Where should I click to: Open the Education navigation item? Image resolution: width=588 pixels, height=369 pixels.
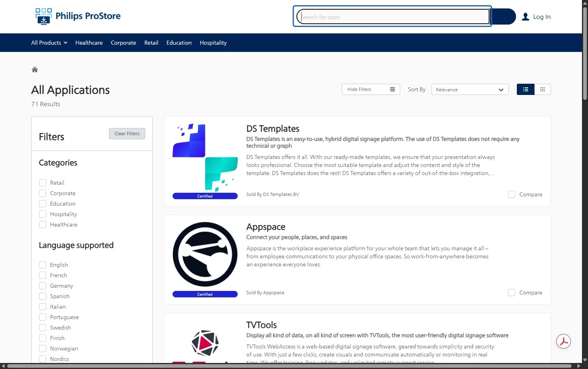179,43
